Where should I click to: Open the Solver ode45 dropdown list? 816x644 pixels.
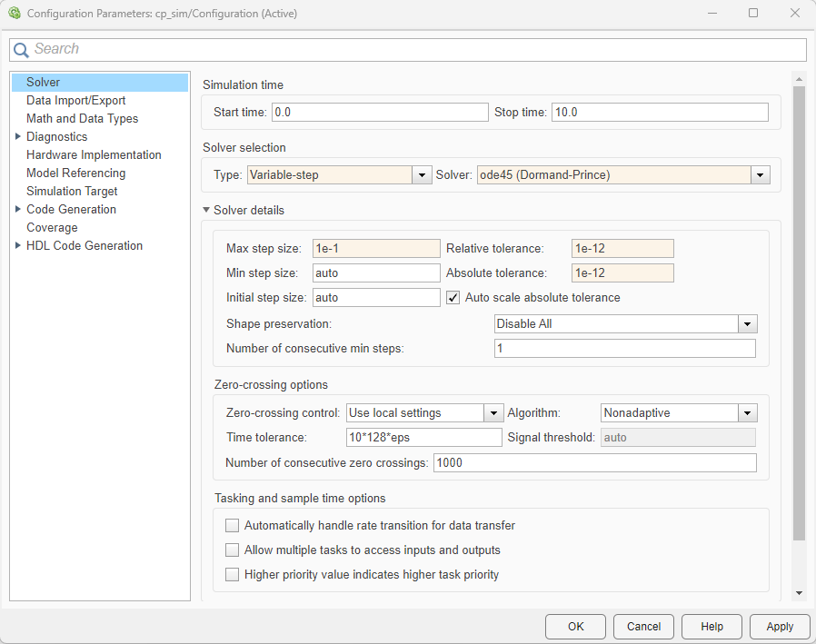(761, 174)
